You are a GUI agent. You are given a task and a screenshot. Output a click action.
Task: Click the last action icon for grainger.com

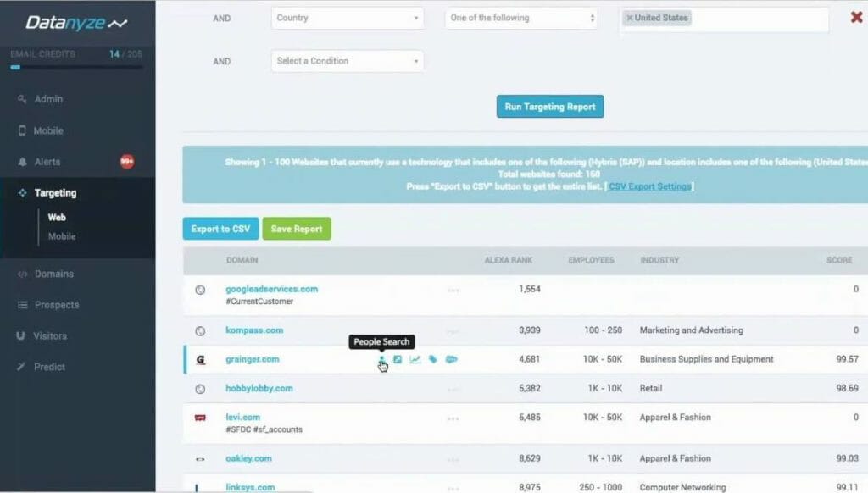(x=452, y=360)
